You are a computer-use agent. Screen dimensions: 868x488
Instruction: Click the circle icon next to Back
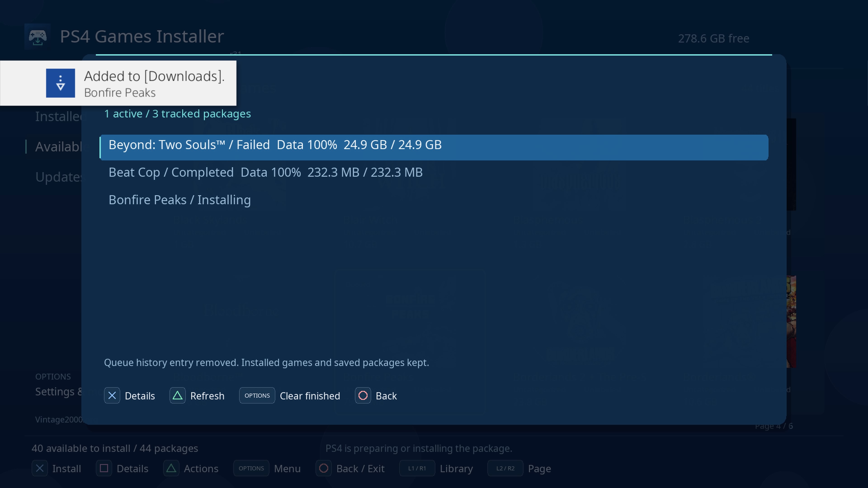coord(363,396)
